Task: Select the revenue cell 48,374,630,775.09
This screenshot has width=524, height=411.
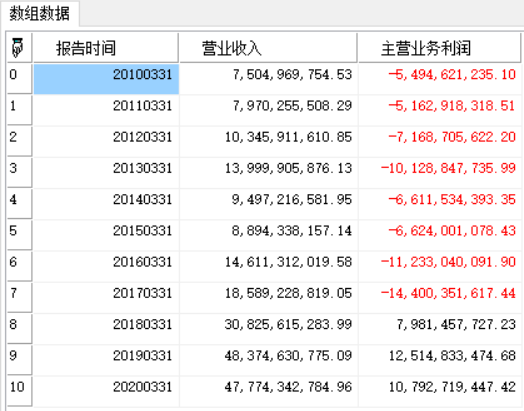Action: click(x=269, y=360)
